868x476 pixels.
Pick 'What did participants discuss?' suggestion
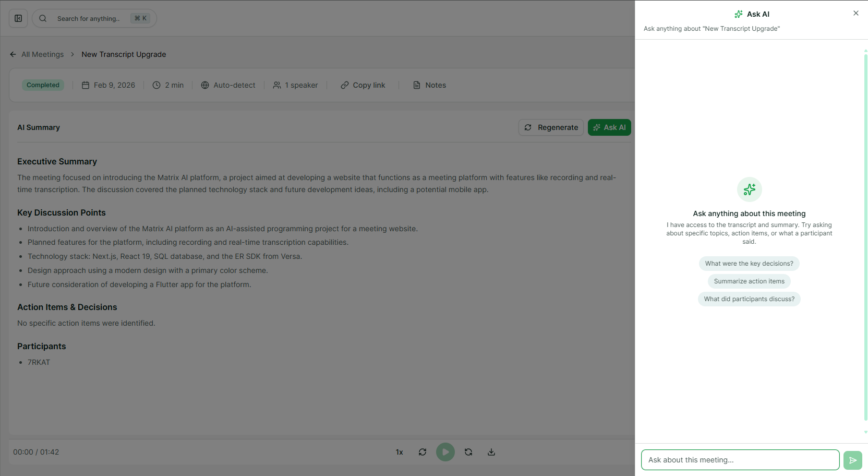point(749,299)
